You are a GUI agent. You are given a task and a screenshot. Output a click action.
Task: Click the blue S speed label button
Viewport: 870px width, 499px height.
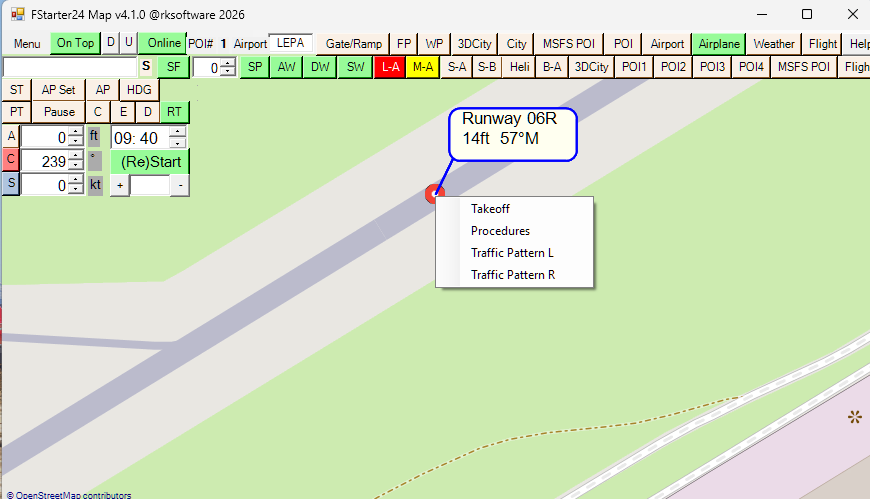pyautogui.click(x=11, y=183)
